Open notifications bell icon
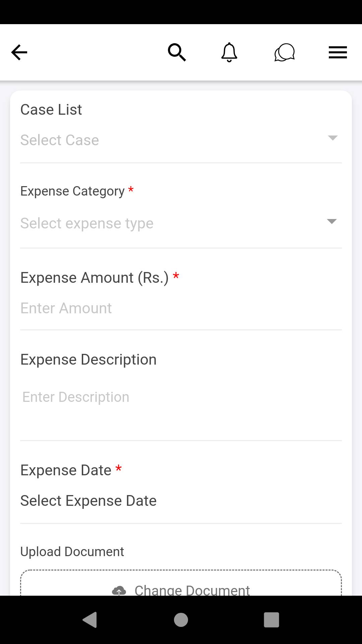Screen dimensions: 362x644 pyautogui.click(x=229, y=52)
